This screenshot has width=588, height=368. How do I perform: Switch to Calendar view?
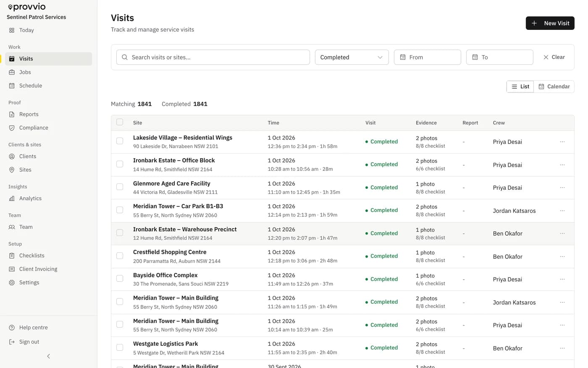click(554, 87)
